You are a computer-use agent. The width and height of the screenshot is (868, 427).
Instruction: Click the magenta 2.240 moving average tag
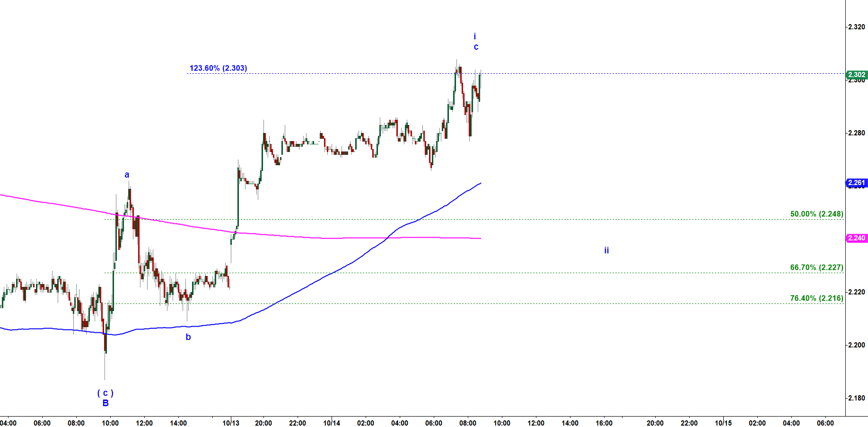pos(856,238)
